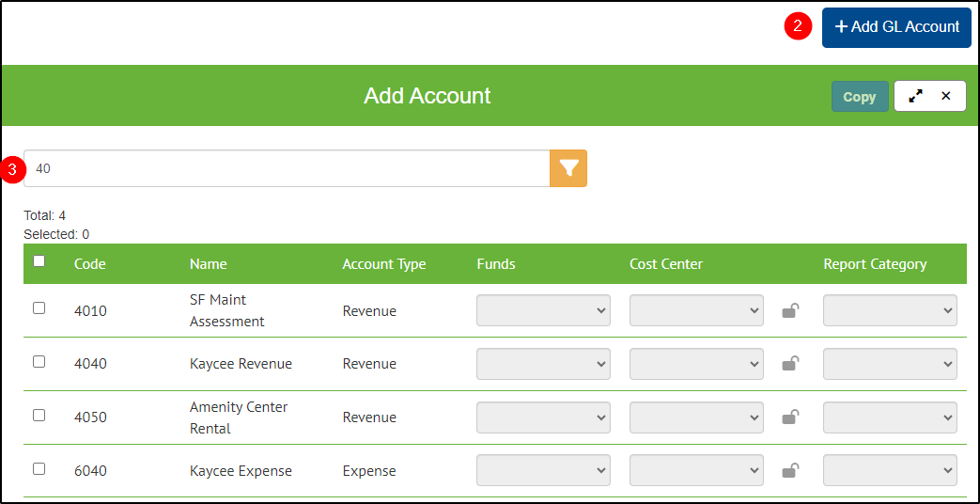Viewport: 980px width, 504px height.
Task: Click code 4050 cell
Action: coord(90,417)
